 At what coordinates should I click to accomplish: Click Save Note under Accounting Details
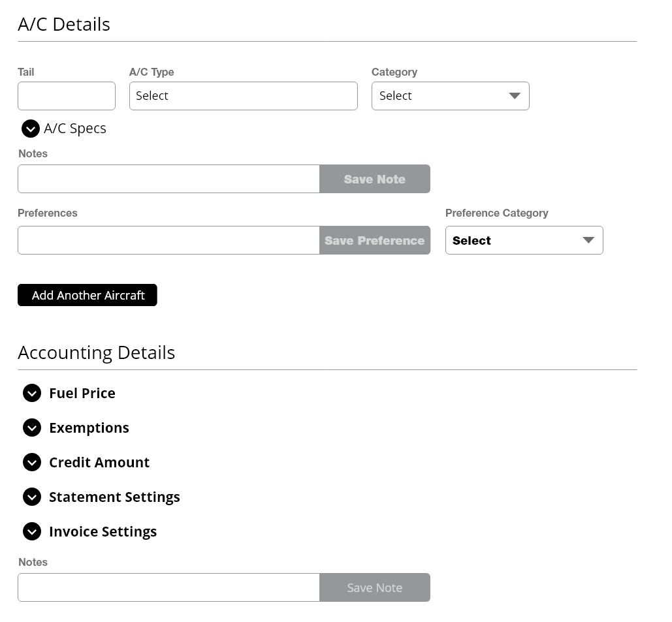coord(374,587)
